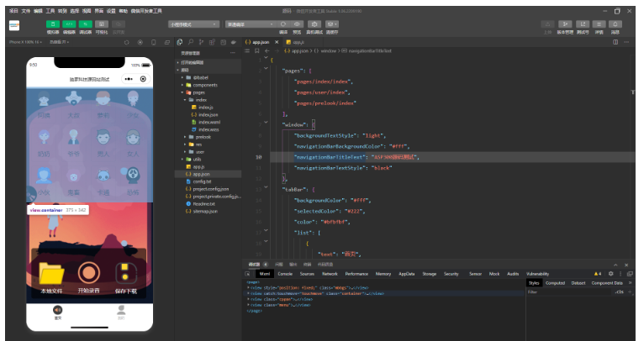Switch to the Console tab in debugger
644x341 pixels.
(x=285, y=274)
